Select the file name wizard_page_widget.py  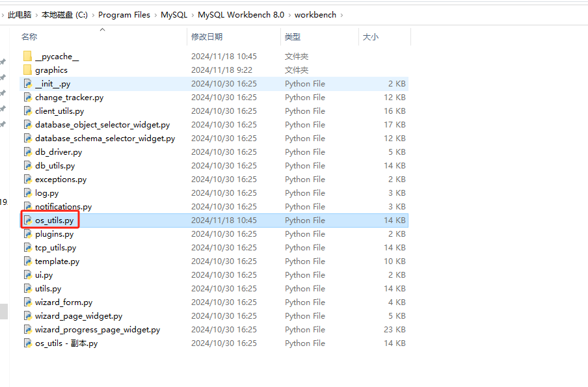pyautogui.click(x=79, y=315)
